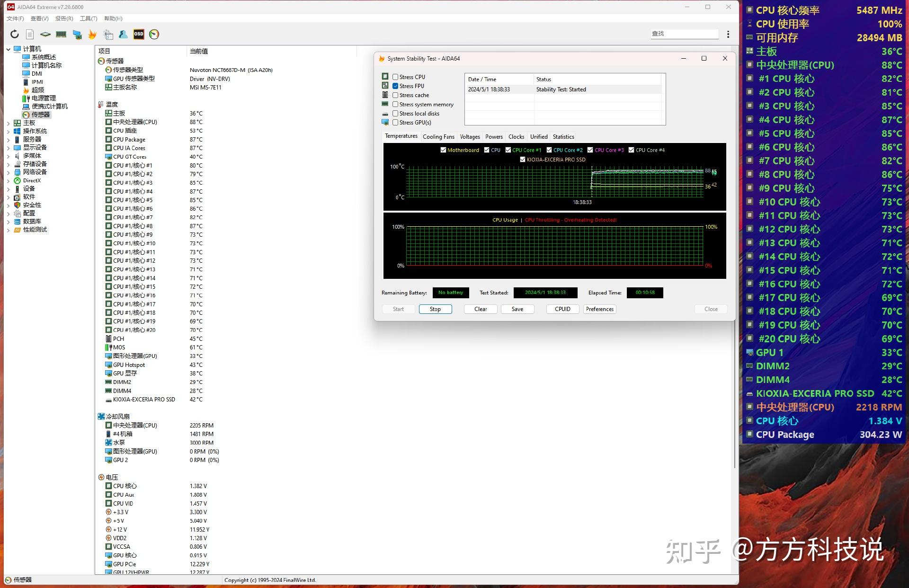Open the 工具(T) menu

(x=89, y=18)
